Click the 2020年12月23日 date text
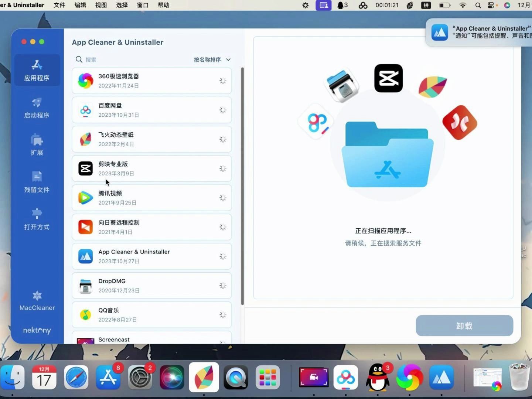Screen dimensions: 532x399 pyautogui.click(x=119, y=290)
